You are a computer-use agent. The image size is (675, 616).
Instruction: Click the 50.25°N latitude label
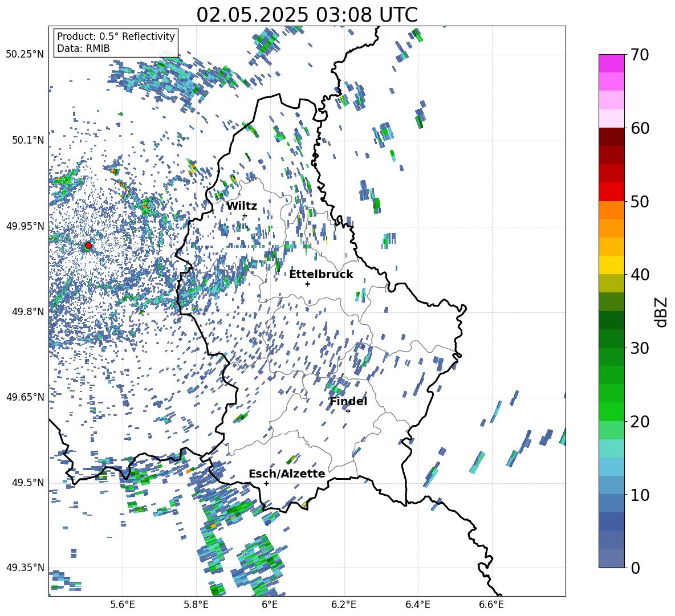25,55
